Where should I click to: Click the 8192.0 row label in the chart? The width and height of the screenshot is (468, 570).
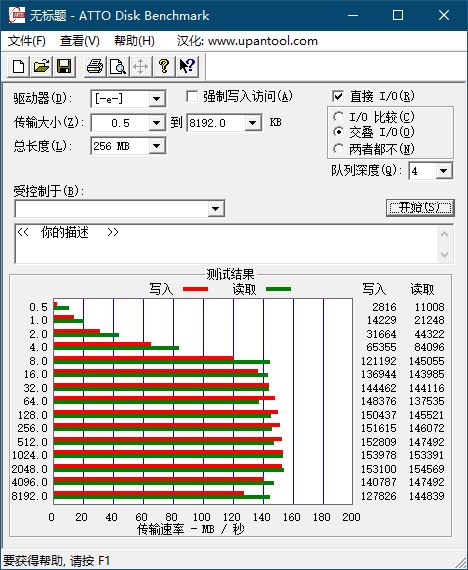tap(29, 496)
